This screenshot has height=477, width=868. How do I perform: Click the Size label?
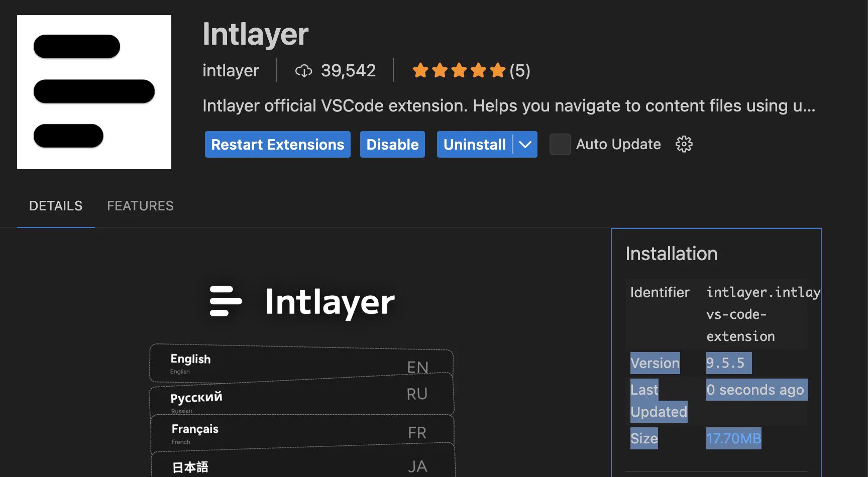pyautogui.click(x=644, y=438)
